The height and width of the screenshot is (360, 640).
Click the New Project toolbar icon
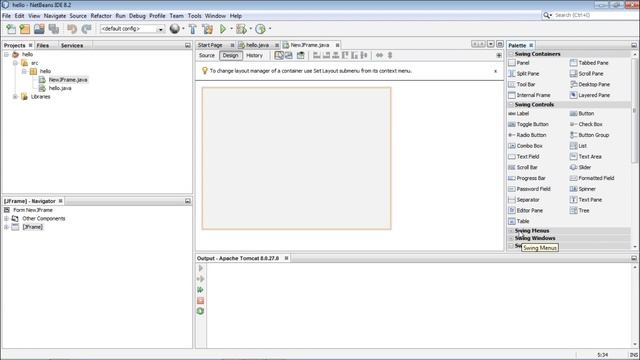[x=25, y=29]
